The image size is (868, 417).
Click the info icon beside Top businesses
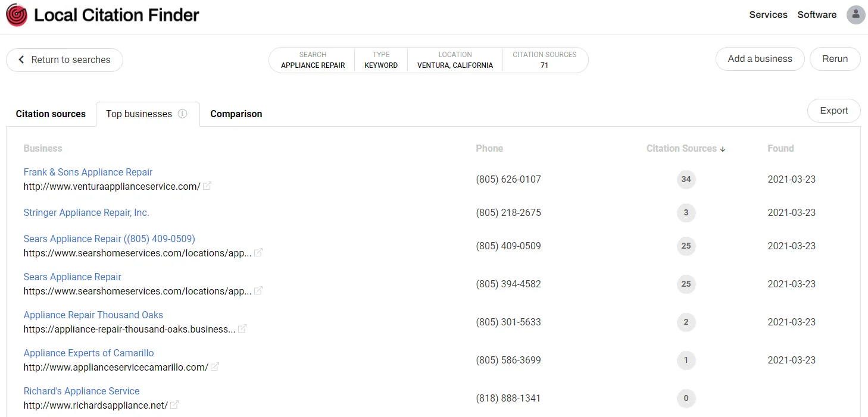pyautogui.click(x=183, y=114)
